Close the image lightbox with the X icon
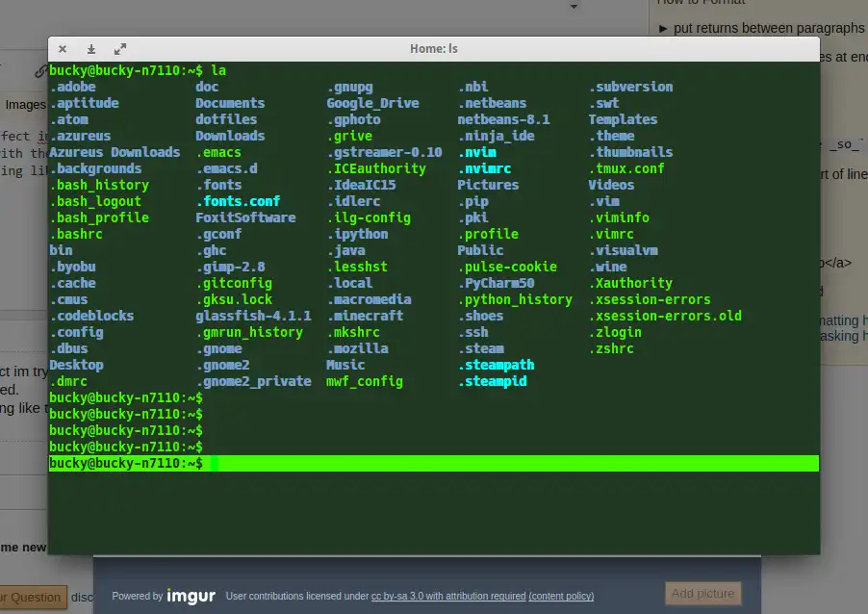The width and height of the screenshot is (868, 614). (x=63, y=49)
